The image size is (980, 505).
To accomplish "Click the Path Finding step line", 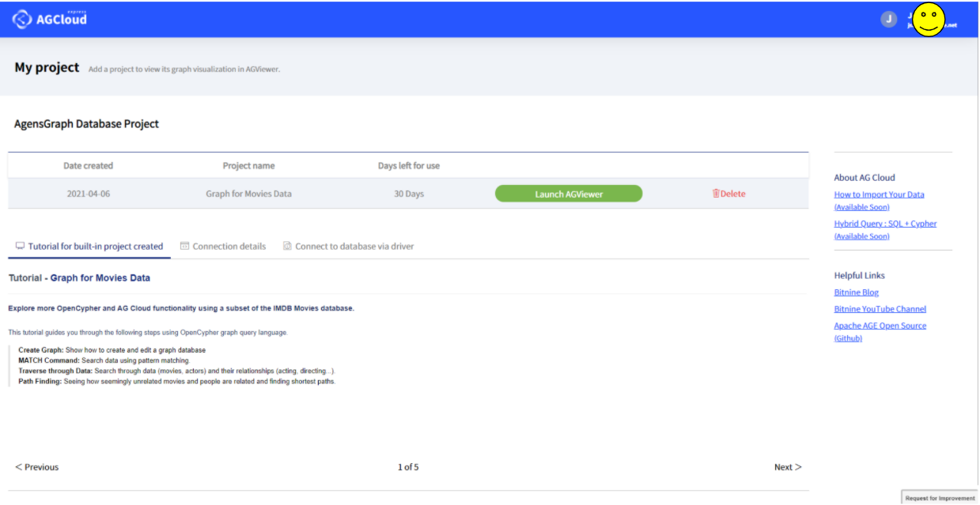I will click(x=176, y=381).
